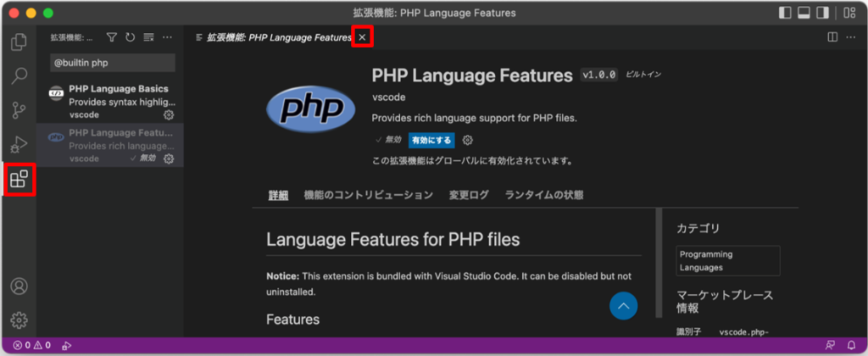Screen dimensions: 868x356
Task: Click the 有効にする enable button
Action: point(431,141)
